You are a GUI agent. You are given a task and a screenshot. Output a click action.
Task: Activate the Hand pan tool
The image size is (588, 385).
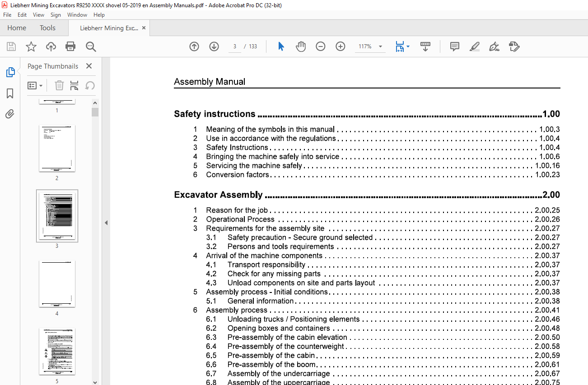[x=301, y=46]
